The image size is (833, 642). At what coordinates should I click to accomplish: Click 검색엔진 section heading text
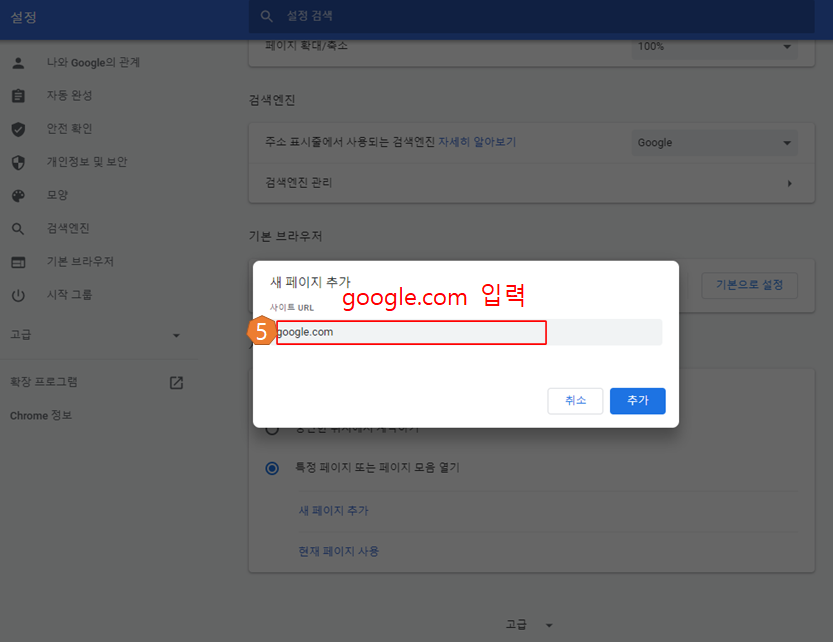[x=272, y=100]
